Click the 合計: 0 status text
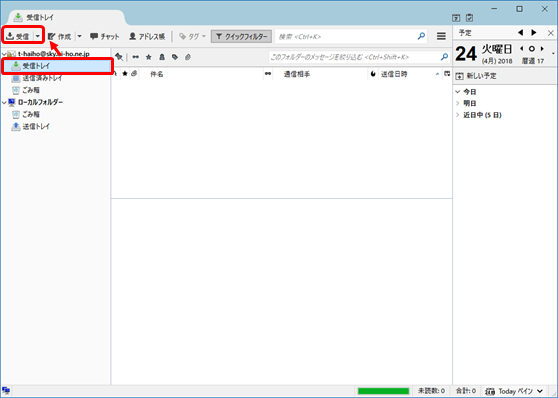 click(466, 391)
